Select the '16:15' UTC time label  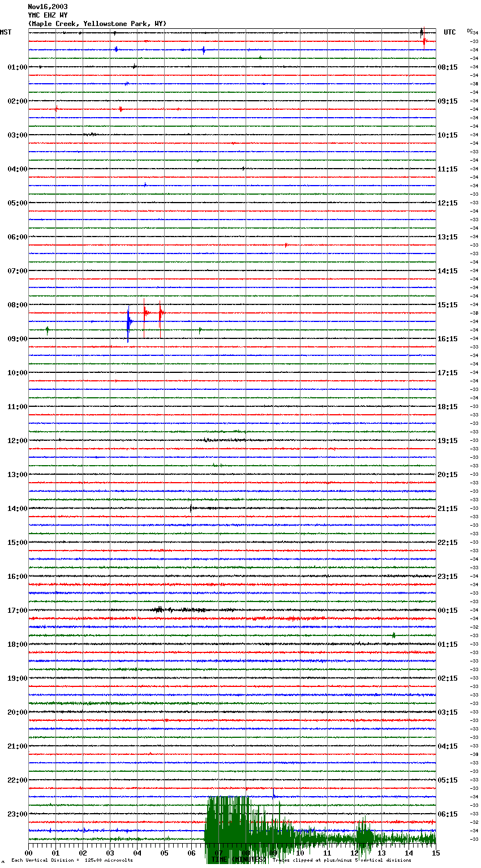[x=448, y=339]
